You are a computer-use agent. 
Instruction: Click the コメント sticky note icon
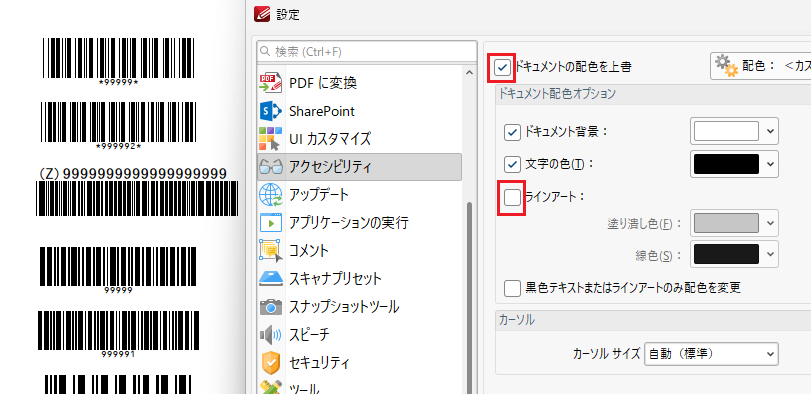pos(271,251)
